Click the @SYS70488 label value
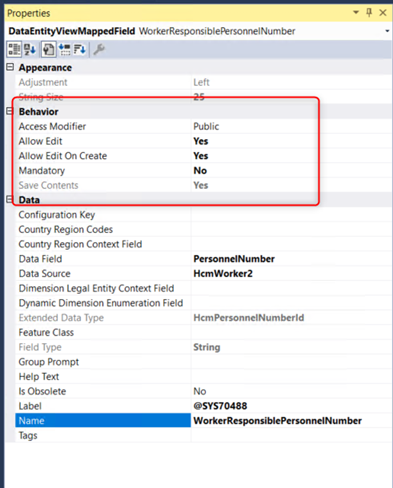This screenshot has width=393, height=488. click(x=220, y=406)
